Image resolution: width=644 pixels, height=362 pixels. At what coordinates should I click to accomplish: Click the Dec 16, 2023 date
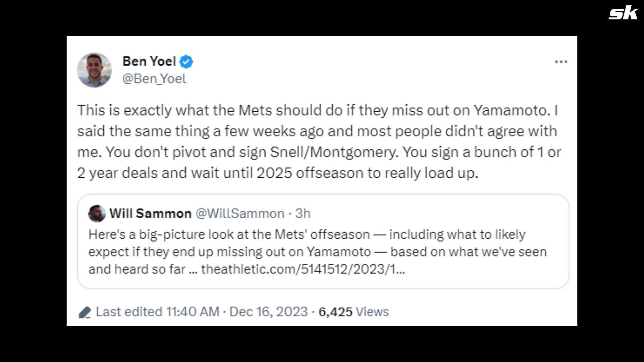[x=268, y=312]
